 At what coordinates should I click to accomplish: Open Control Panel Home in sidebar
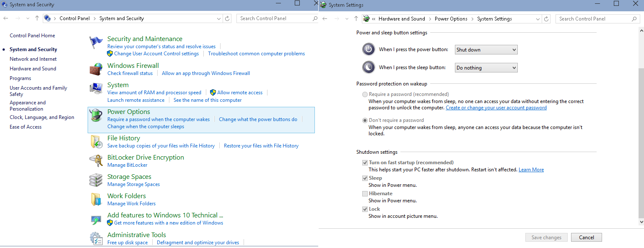[x=32, y=36]
